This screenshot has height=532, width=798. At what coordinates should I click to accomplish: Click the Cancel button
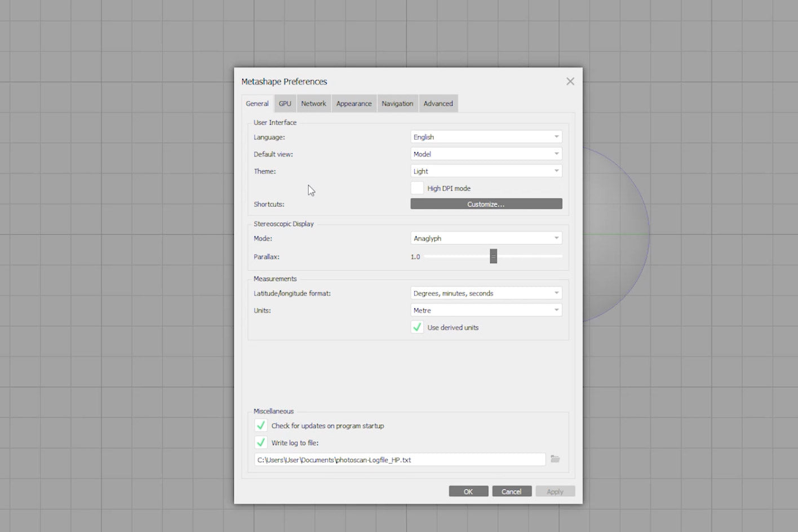pyautogui.click(x=512, y=491)
